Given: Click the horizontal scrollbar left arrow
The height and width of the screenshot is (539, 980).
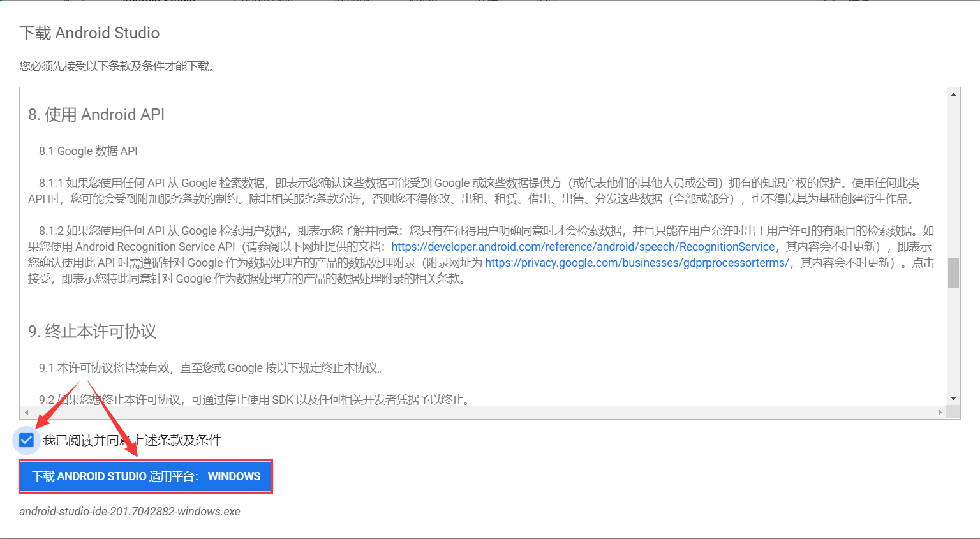Looking at the screenshot, I should [x=26, y=413].
